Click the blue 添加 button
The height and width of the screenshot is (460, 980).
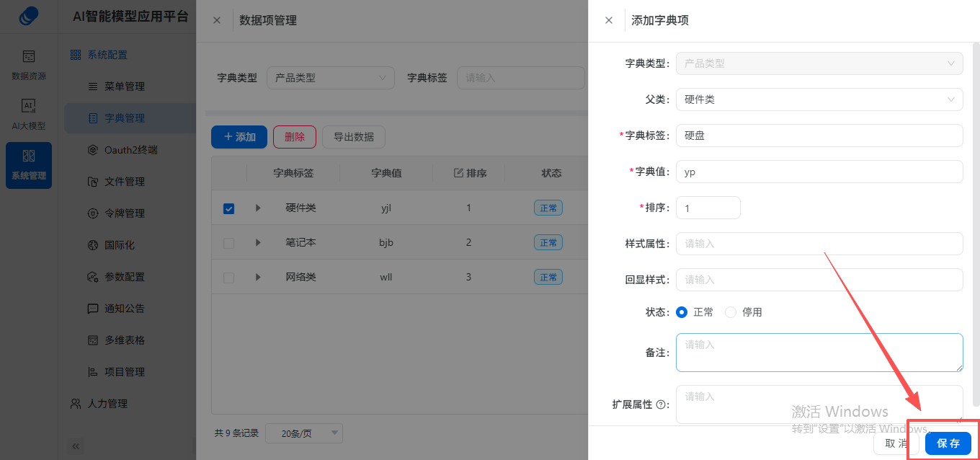point(239,137)
